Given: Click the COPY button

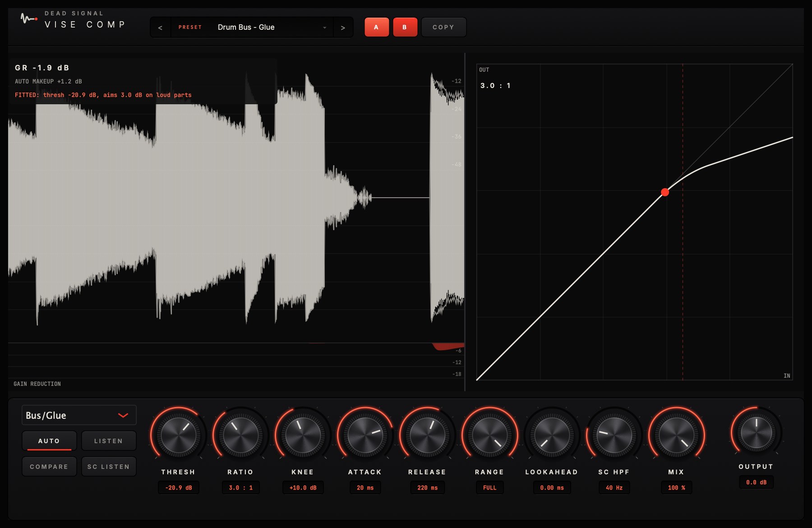Looking at the screenshot, I should pyautogui.click(x=444, y=27).
